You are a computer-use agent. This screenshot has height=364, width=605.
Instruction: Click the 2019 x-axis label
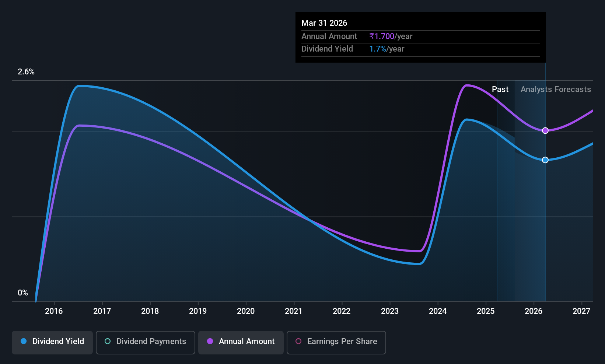coord(198,311)
